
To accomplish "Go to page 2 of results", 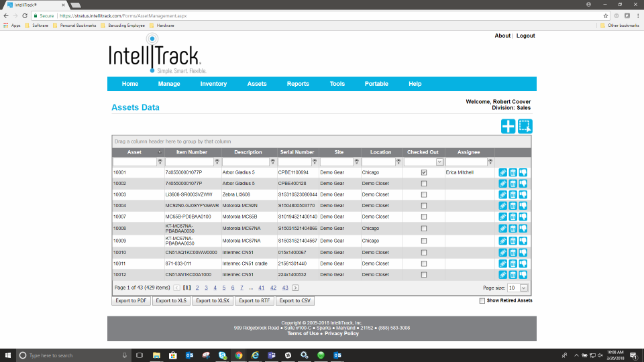I will point(197,288).
